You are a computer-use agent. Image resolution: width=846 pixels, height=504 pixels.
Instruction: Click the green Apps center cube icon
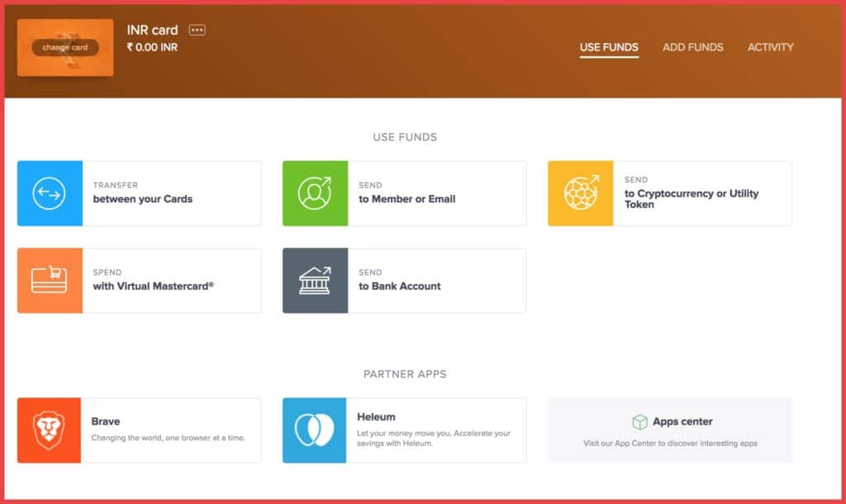[639, 422]
